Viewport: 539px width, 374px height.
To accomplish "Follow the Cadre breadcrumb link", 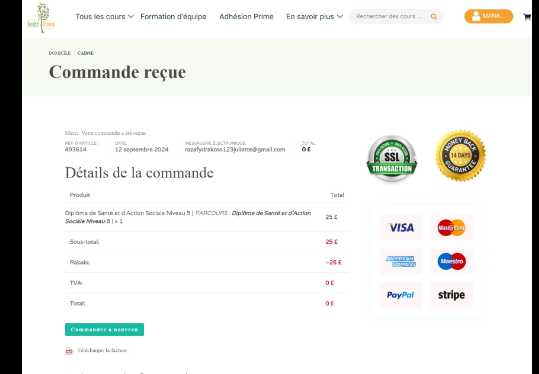I will tap(85, 53).
